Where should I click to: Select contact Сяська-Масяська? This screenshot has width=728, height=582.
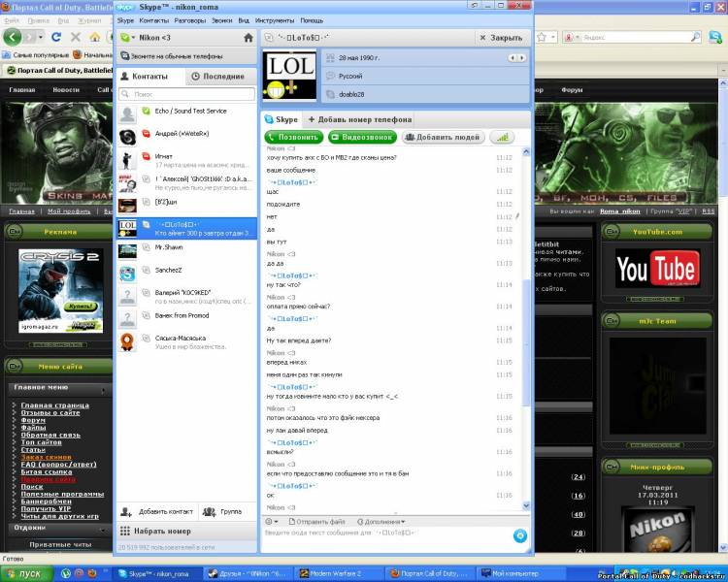coord(186,341)
